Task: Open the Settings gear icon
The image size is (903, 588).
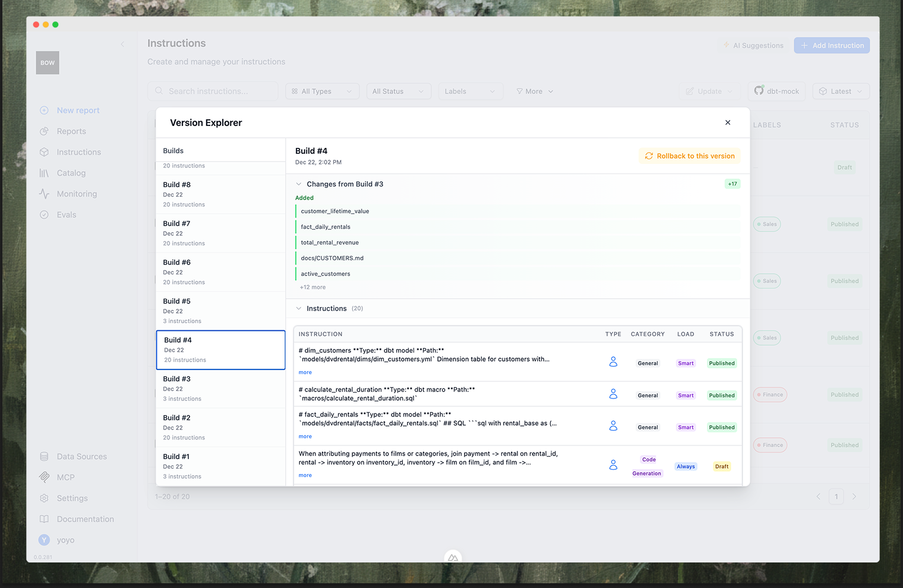Action: coord(45,498)
